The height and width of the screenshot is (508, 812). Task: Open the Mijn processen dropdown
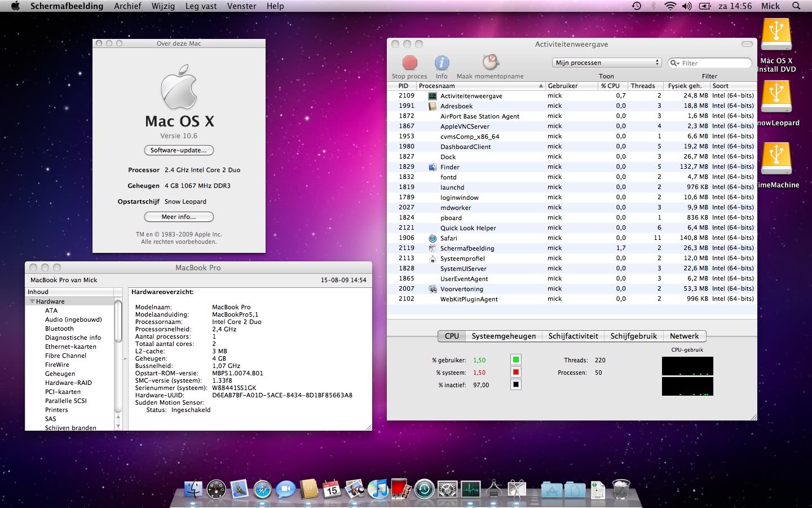(x=606, y=63)
